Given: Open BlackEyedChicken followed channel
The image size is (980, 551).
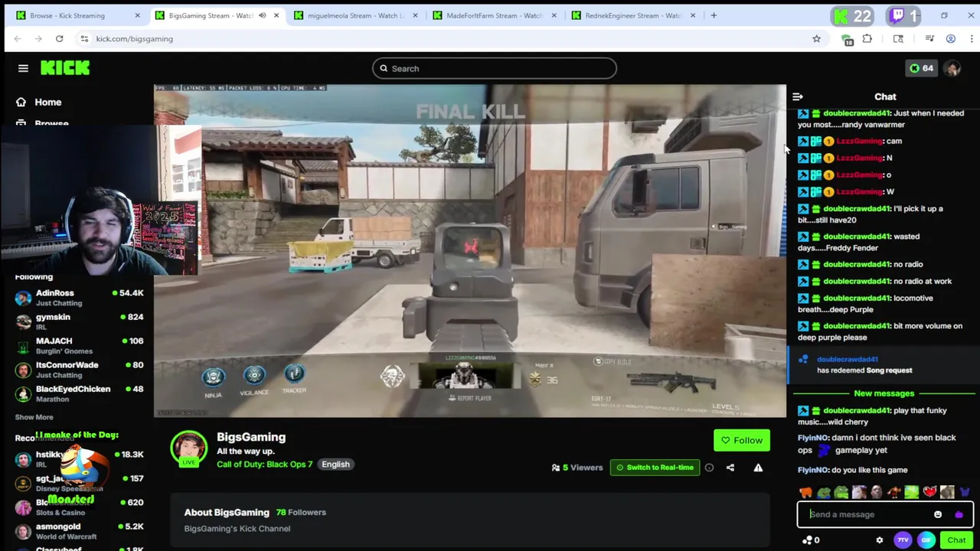Looking at the screenshot, I should (x=80, y=393).
